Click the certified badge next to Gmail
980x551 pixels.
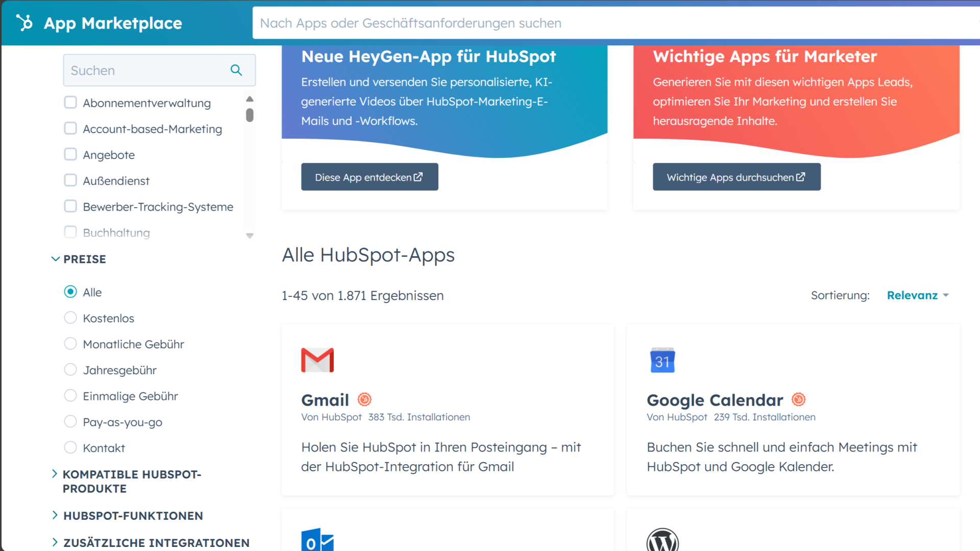click(x=364, y=399)
